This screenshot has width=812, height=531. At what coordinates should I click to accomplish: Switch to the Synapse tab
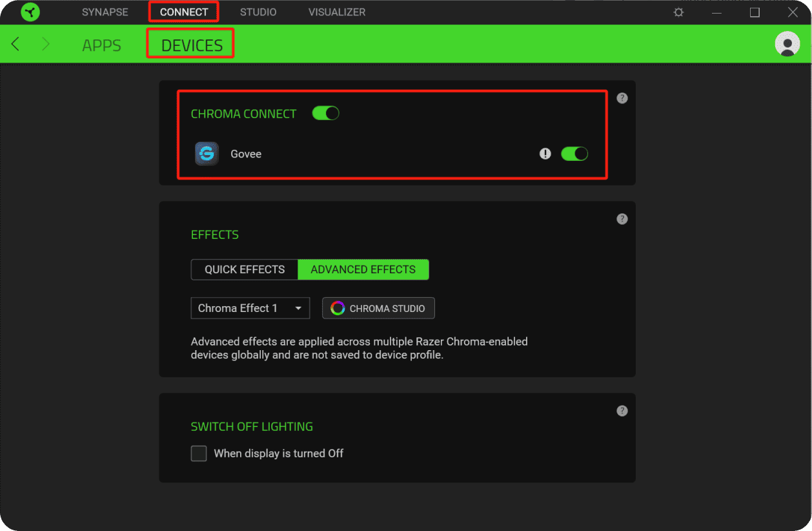pos(105,12)
